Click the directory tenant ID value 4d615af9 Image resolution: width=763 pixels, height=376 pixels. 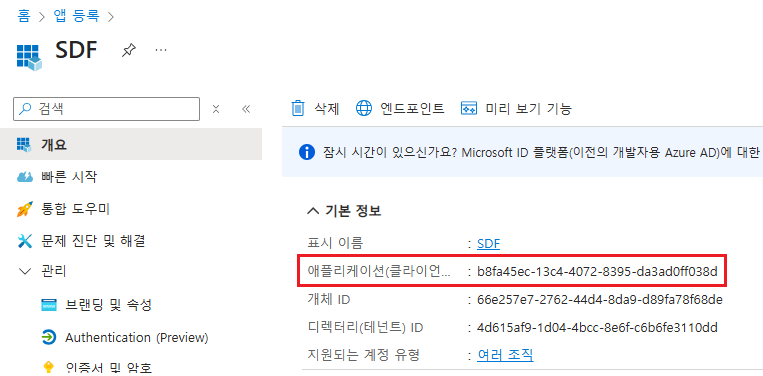pos(598,327)
